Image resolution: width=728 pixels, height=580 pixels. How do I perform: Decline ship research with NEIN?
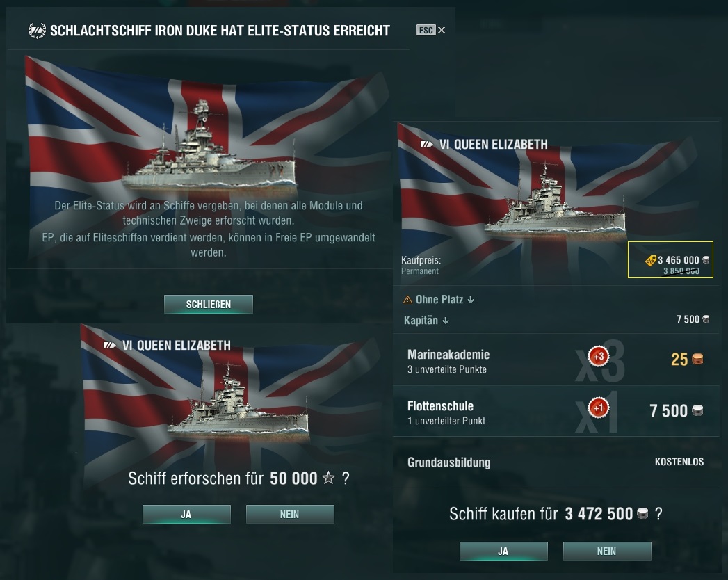290,514
